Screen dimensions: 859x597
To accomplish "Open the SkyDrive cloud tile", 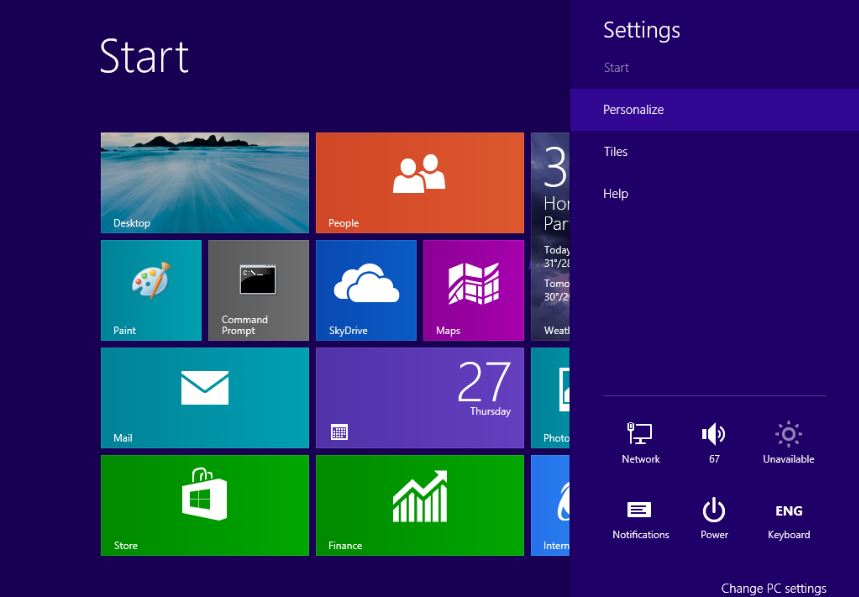I will [x=366, y=290].
